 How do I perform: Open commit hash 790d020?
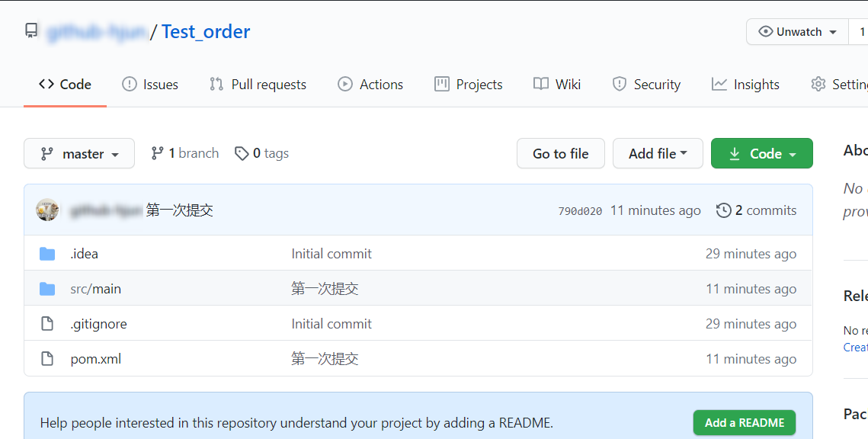580,211
